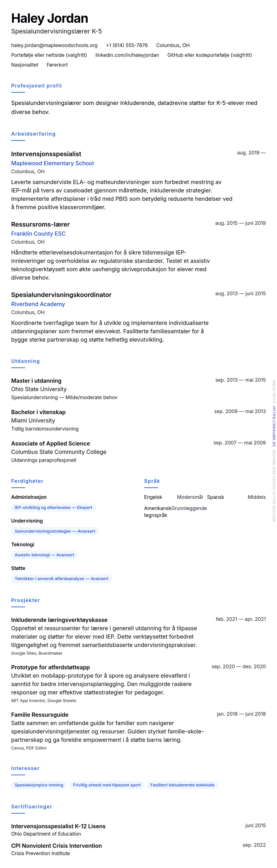Click the Samundervisningsstrategier — Avansert skill tag
This screenshot has width=277, height=868.
coord(55,531)
